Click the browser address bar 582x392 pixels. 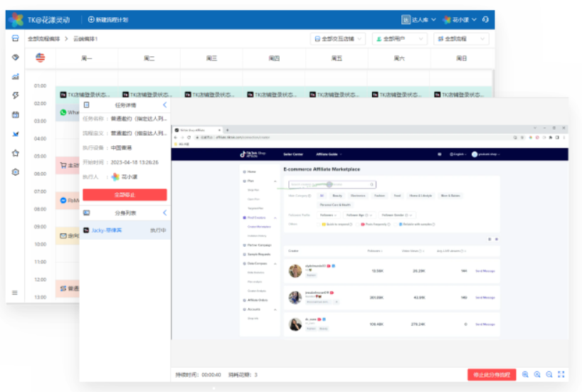[353, 137]
